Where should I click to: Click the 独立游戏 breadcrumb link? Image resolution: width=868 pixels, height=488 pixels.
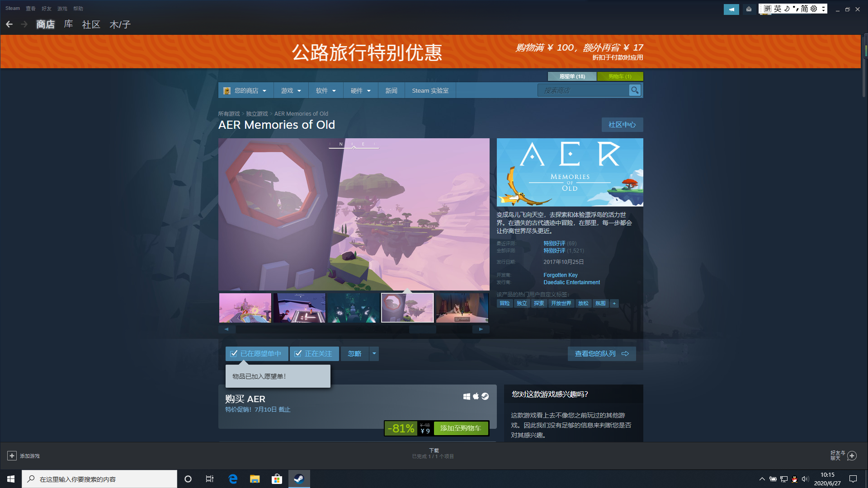click(x=257, y=114)
